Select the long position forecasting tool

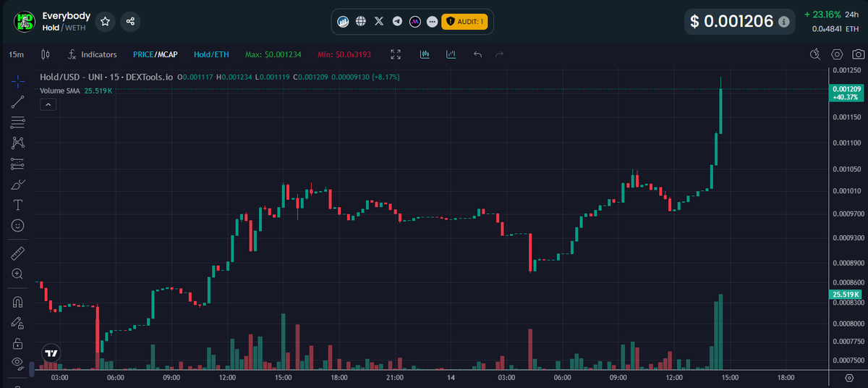click(18, 164)
